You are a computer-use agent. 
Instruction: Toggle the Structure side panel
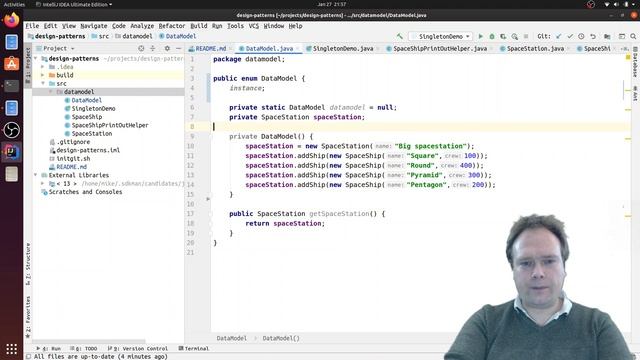coord(28,264)
